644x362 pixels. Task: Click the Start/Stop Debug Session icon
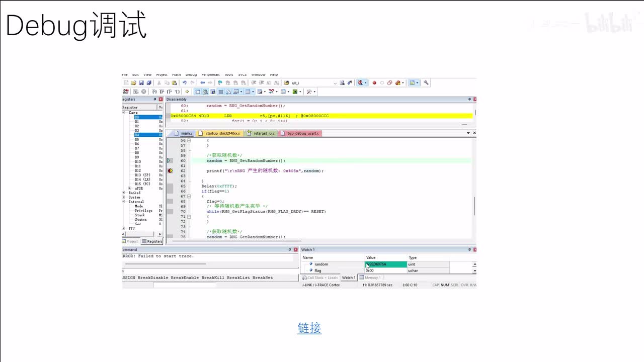(360, 82)
